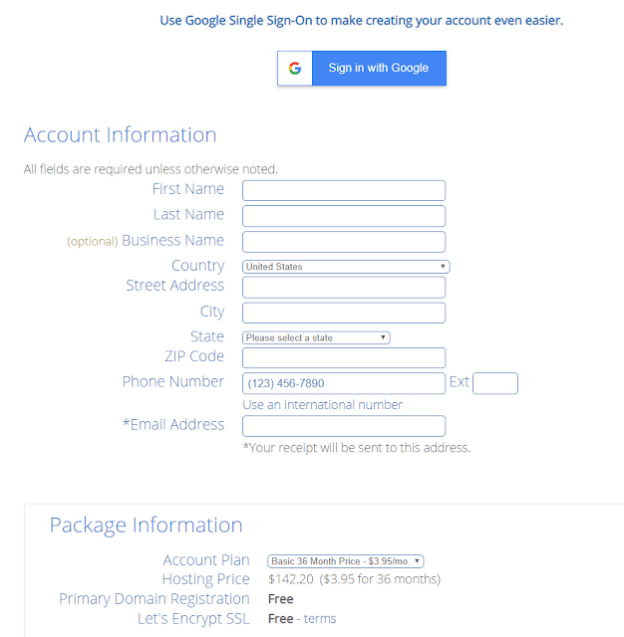Open the Let's Encrypt SSL terms link

(x=320, y=619)
